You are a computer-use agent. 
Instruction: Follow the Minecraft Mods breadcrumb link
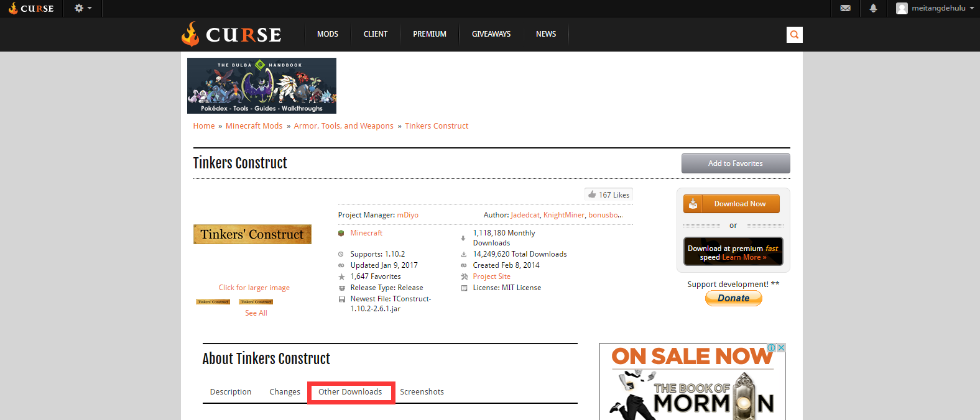254,126
